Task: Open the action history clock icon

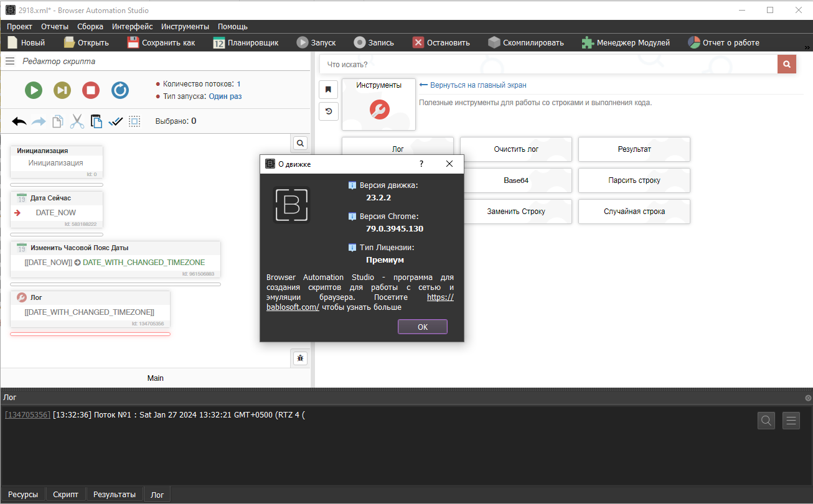Action: coord(328,111)
